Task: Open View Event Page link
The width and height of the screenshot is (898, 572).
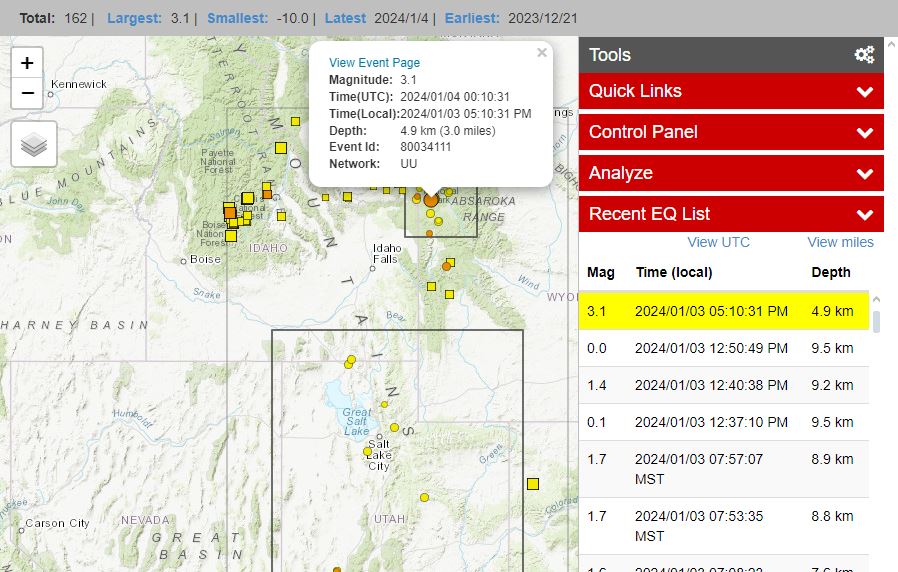Action: pos(374,63)
